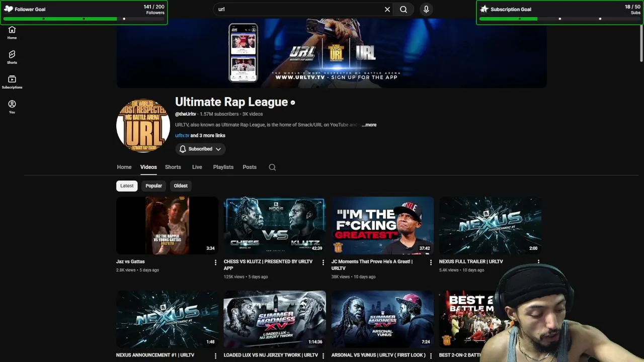Open more options for Jaz vs Gattas
This screenshot has height=362, width=644.
click(x=215, y=262)
